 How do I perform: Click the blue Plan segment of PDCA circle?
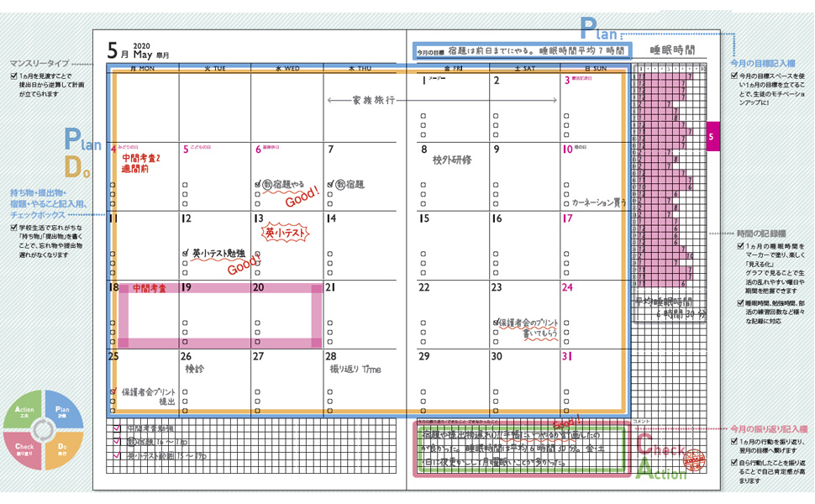point(63,411)
